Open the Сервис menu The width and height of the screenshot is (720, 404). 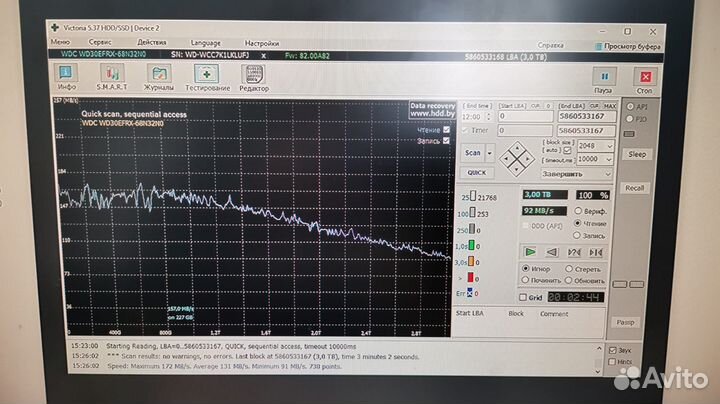[100, 44]
